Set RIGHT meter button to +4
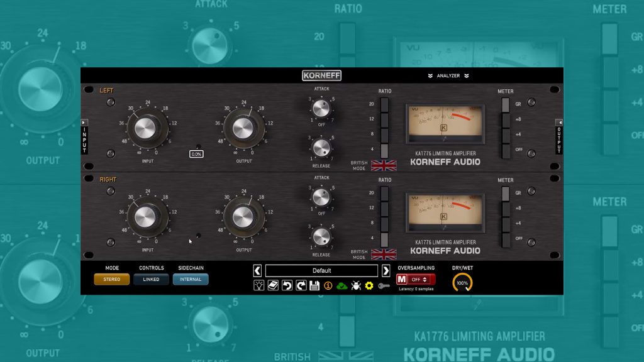Image resolution: width=644 pixels, height=362 pixels. 506,224
